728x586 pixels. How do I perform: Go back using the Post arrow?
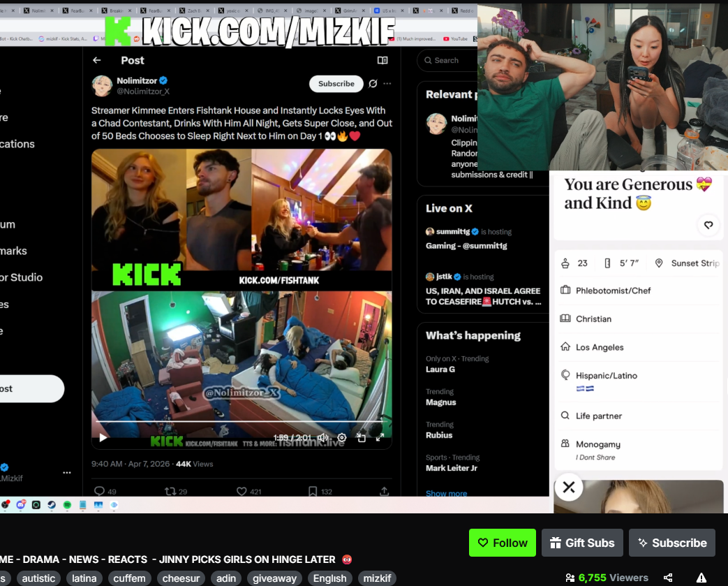coord(96,60)
